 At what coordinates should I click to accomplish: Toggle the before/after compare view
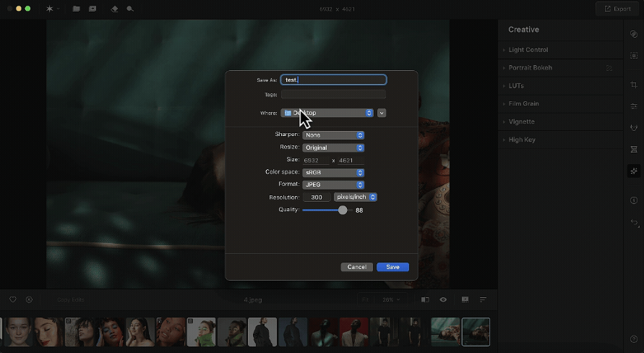(425, 299)
